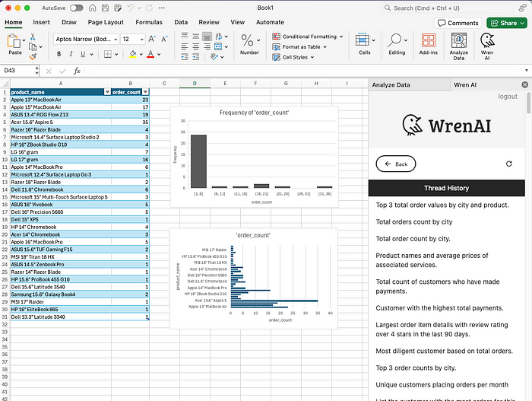This screenshot has height=401, width=532.
Task: Open the font size dropdown
Action: click(141, 39)
